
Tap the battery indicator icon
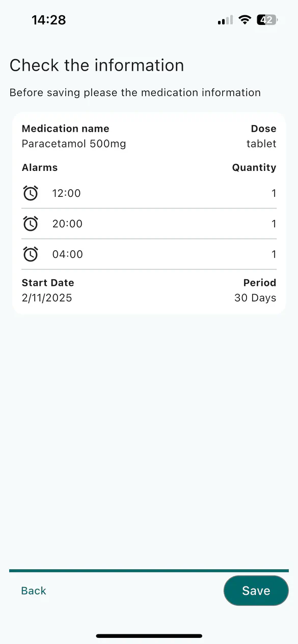tap(267, 20)
